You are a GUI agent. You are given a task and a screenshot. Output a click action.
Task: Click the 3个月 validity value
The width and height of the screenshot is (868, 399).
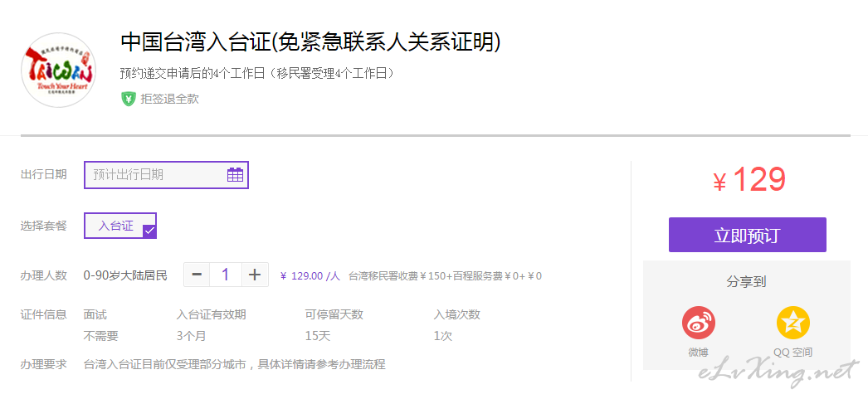point(191,336)
